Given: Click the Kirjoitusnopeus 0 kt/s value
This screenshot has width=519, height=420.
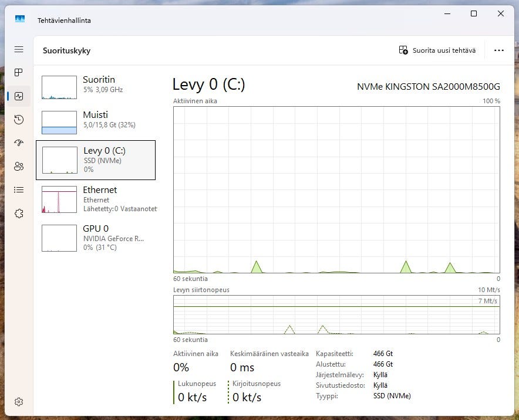Looking at the screenshot, I should point(247,397).
